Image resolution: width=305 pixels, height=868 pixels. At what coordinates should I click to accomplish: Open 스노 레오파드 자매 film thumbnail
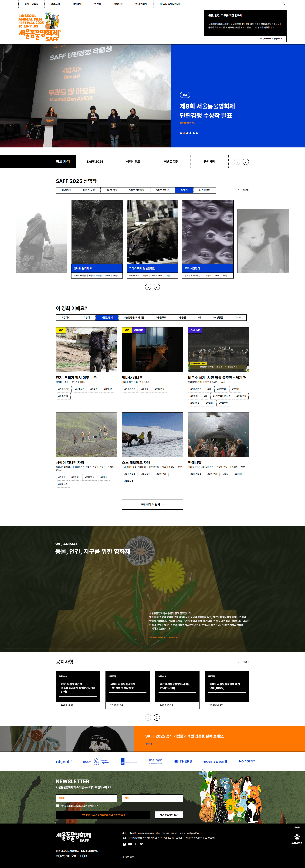152,434
